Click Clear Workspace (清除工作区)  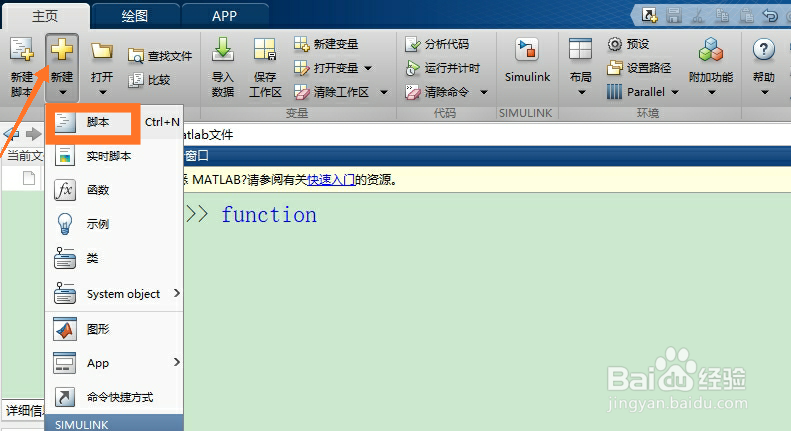click(x=332, y=92)
